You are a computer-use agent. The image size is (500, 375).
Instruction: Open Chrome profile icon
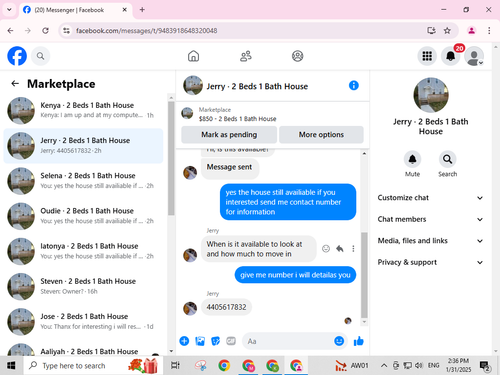[471, 31]
